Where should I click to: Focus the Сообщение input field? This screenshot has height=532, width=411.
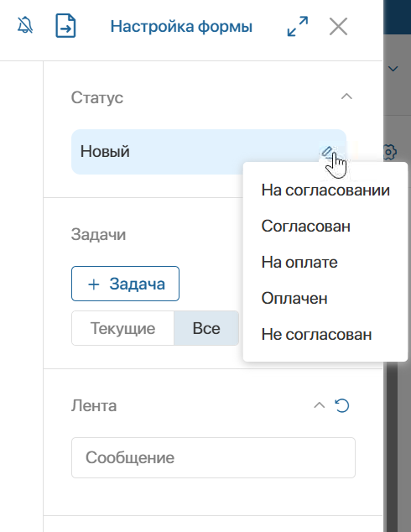tap(213, 457)
